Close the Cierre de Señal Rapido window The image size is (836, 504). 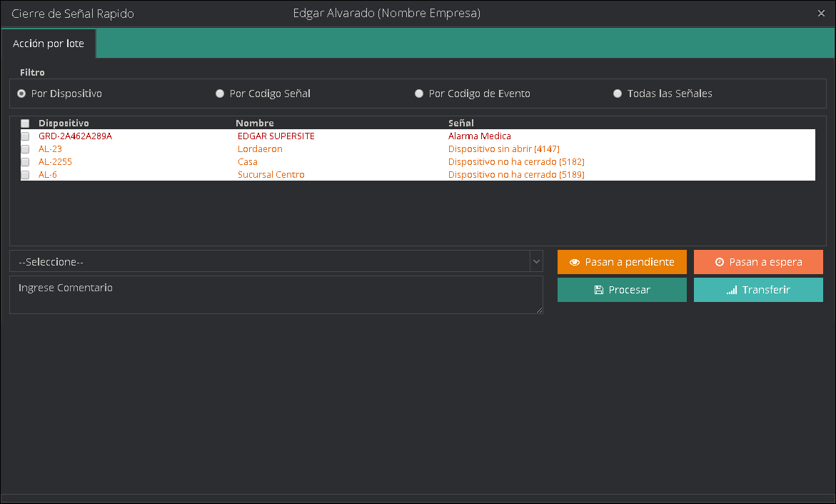[x=821, y=13]
